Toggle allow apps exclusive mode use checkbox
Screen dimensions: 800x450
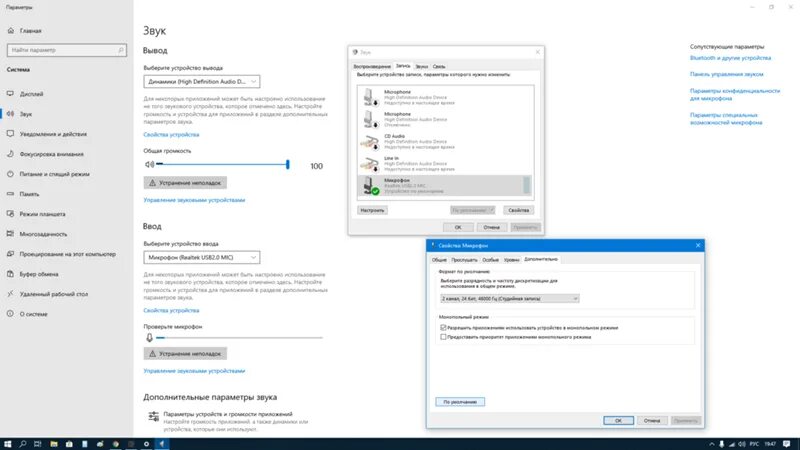[443, 328]
